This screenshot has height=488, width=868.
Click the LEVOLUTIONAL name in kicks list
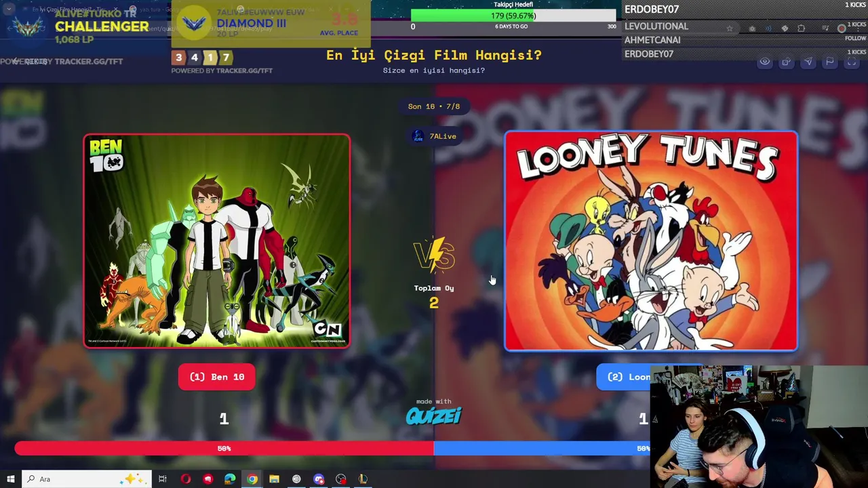point(656,26)
